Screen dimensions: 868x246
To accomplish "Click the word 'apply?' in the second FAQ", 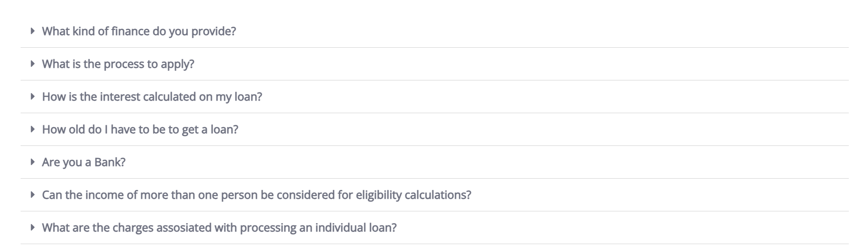I will pos(177,64).
